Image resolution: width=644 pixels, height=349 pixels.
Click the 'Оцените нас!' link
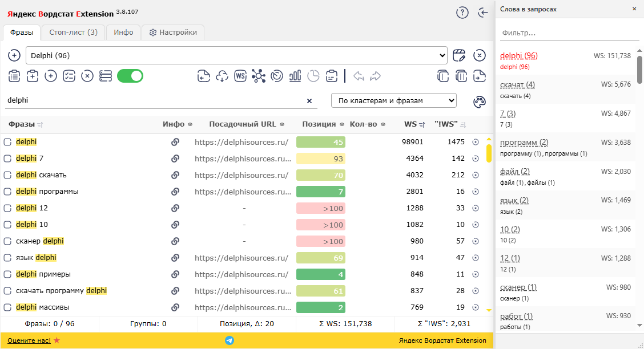[29, 340]
